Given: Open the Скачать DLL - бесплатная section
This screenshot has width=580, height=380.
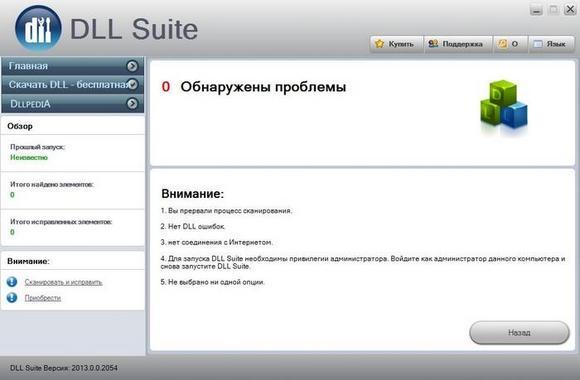Looking at the screenshot, I should [x=72, y=84].
